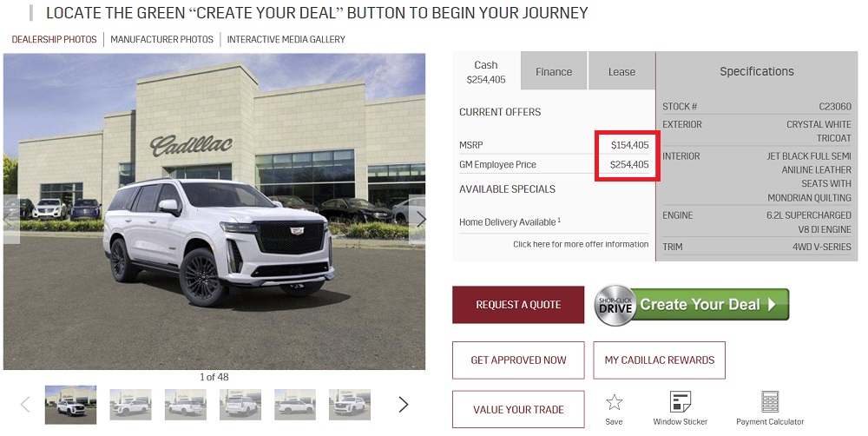
Task: Click Get Approved Now
Action: point(518,360)
